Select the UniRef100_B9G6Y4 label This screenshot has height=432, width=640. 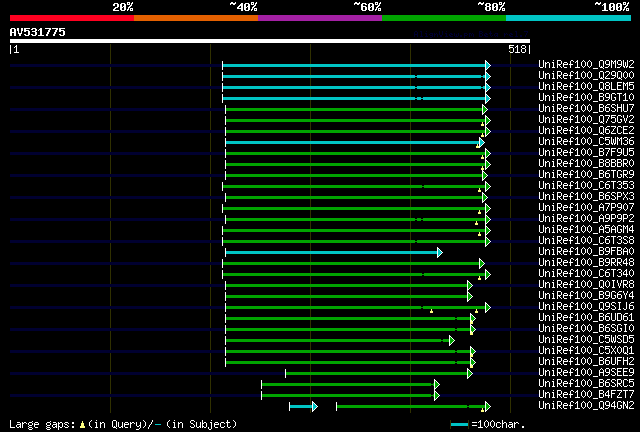(x=586, y=296)
